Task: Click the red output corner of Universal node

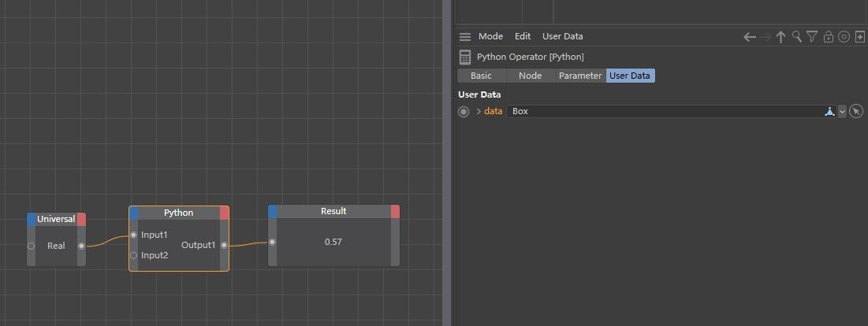Action: pos(81,220)
